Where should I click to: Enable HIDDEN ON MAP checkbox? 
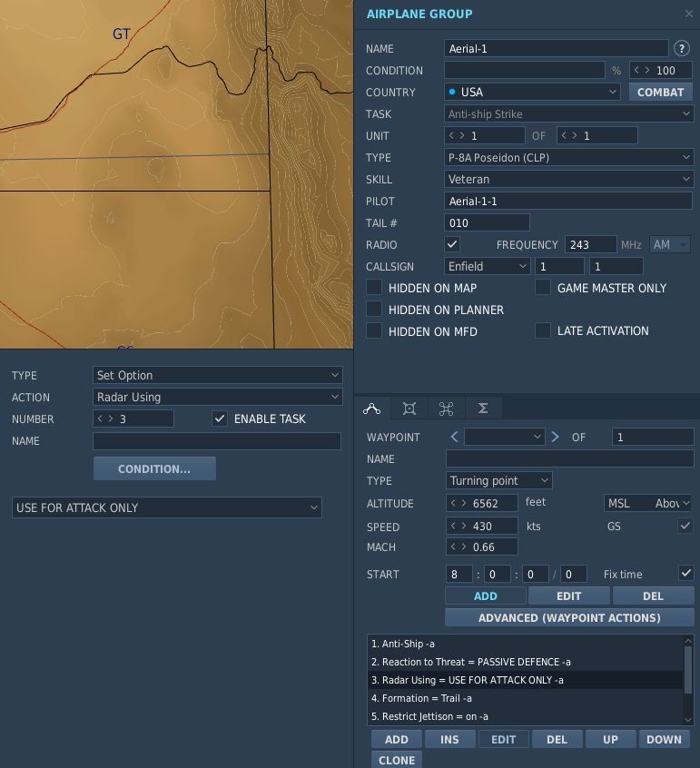point(374,288)
